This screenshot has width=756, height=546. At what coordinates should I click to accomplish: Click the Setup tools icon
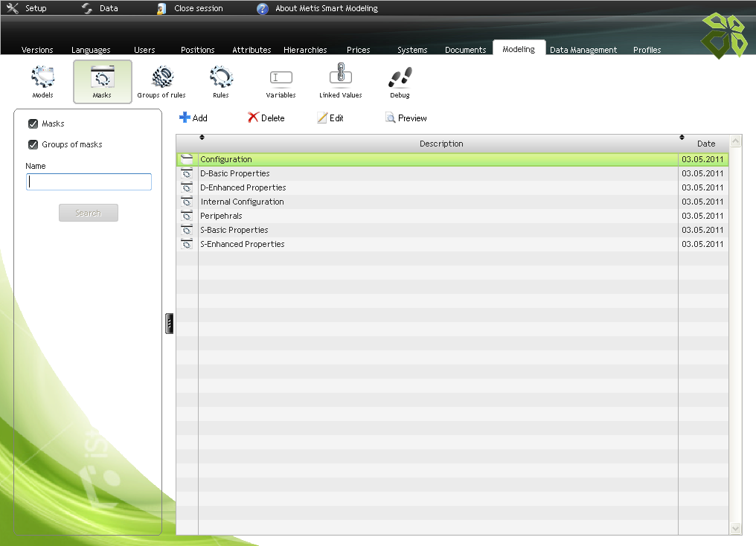coord(13,8)
